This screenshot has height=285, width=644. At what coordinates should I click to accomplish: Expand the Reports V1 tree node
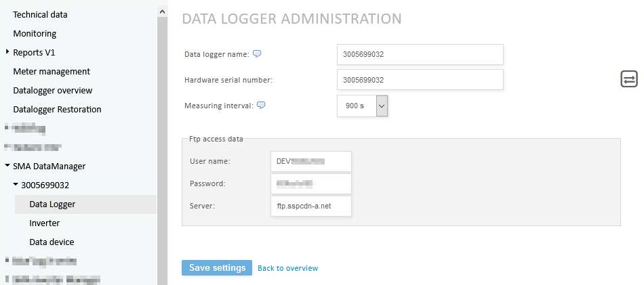7,52
